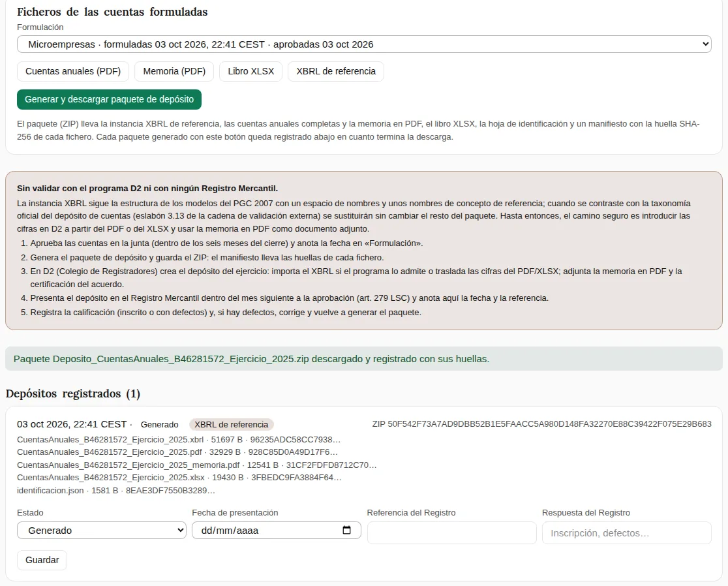
Task: Click the Sin validar con el programa D2 warning title
Action: (147, 189)
